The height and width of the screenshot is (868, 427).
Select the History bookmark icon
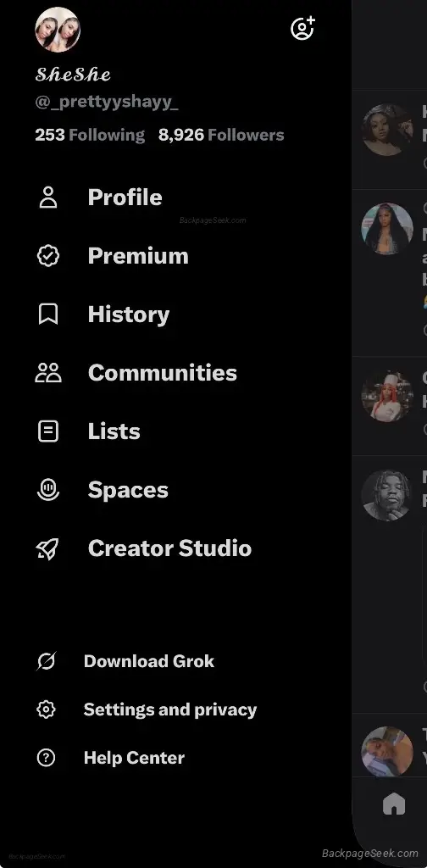point(48,314)
